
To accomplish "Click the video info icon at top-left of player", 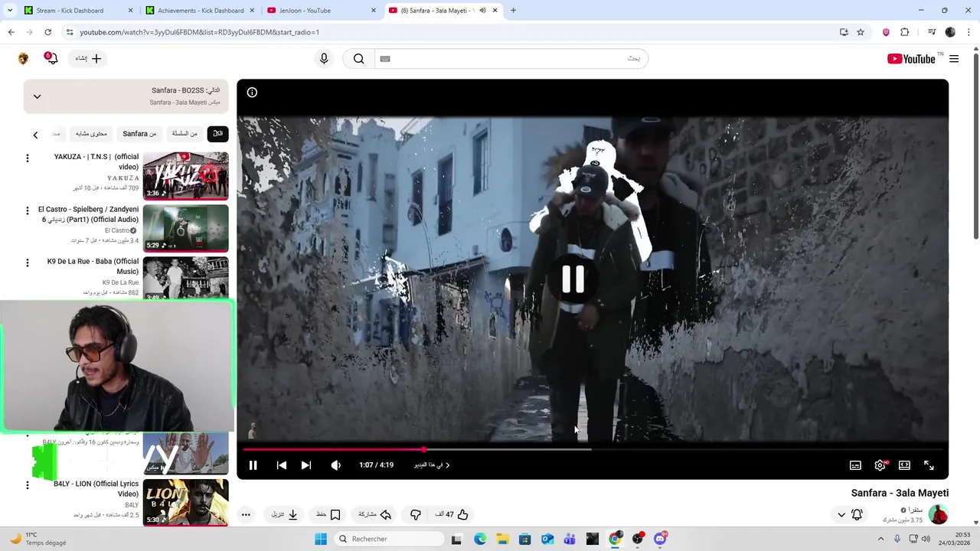I will [x=252, y=93].
